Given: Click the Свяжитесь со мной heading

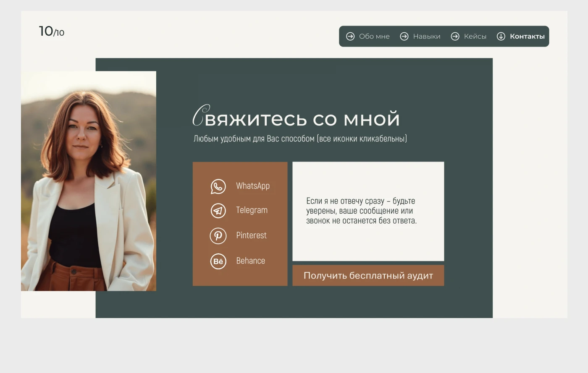Looking at the screenshot, I should point(296,117).
